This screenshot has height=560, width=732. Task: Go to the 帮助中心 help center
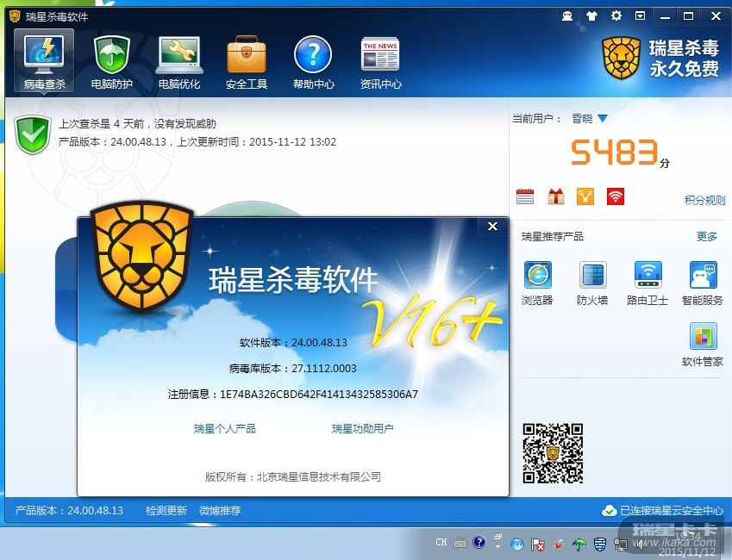tap(313, 63)
